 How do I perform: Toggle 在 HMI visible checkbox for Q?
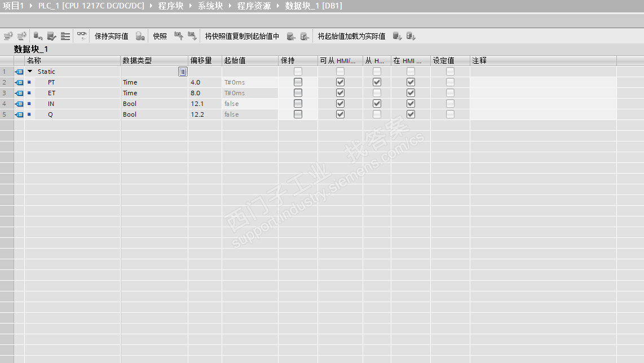pos(411,114)
